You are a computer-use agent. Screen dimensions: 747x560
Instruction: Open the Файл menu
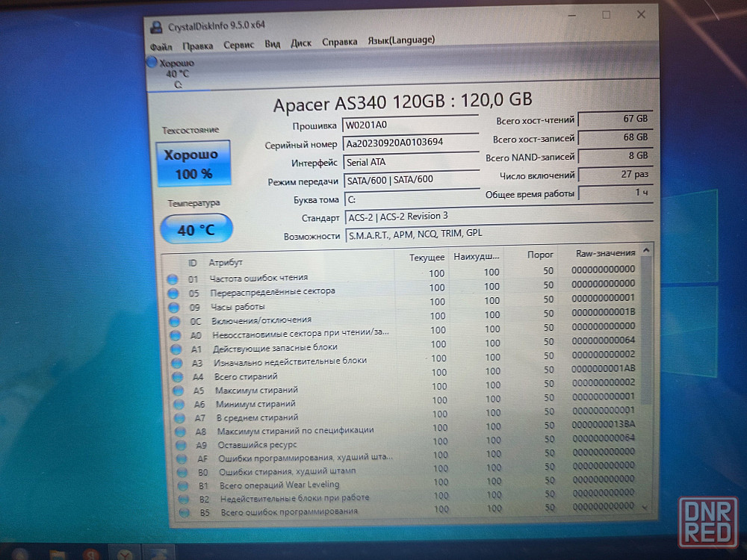[161, 46]
